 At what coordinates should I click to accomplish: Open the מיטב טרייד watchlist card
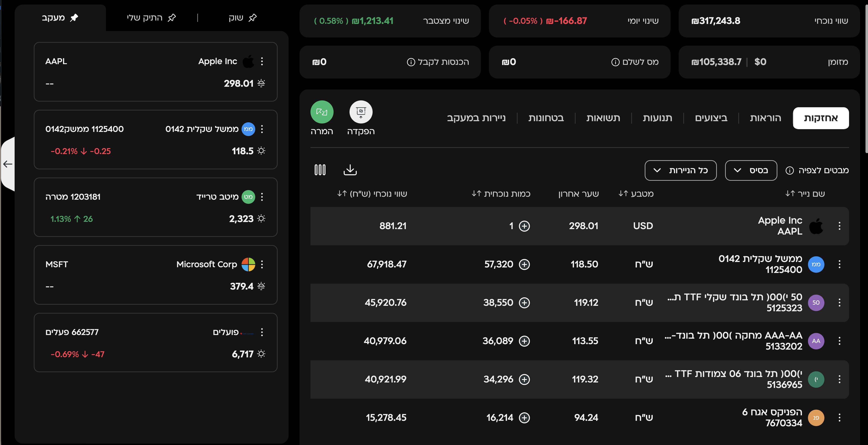tap(156, 207)
